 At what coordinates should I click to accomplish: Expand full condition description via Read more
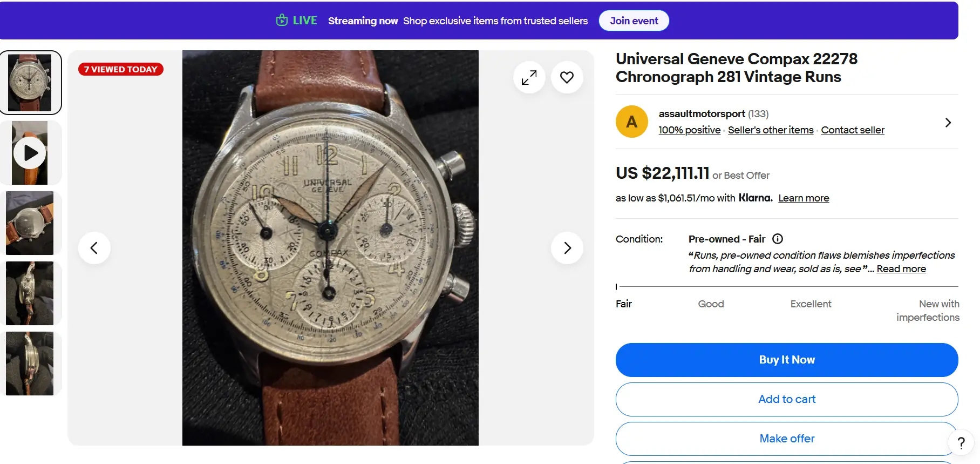(901, 269)
